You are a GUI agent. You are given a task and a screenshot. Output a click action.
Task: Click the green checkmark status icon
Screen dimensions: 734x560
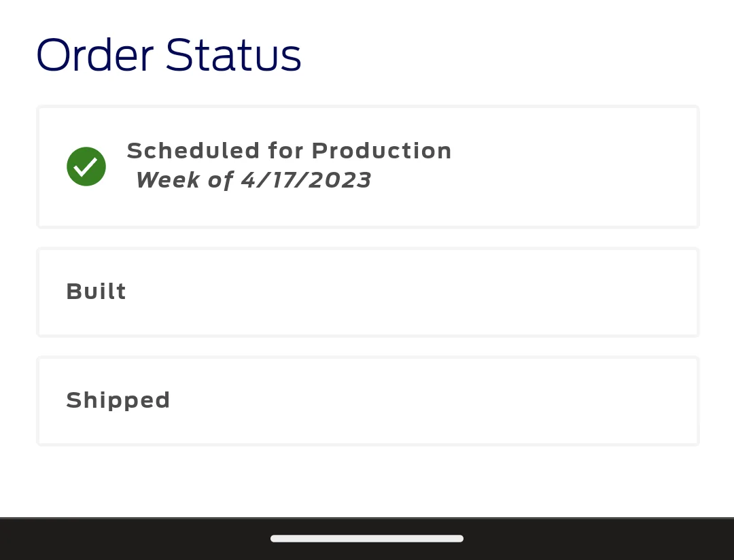(x=86, y=167)
